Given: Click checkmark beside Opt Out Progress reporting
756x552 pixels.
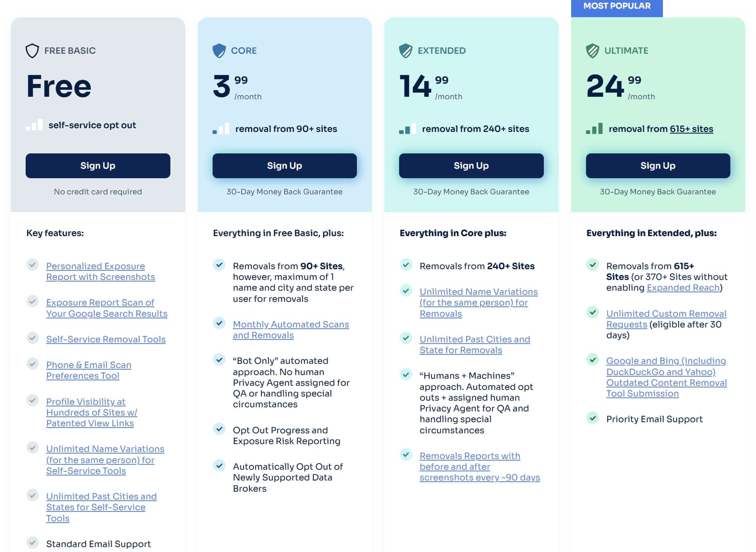Looking at the screenshot, I should click(219, 429).
